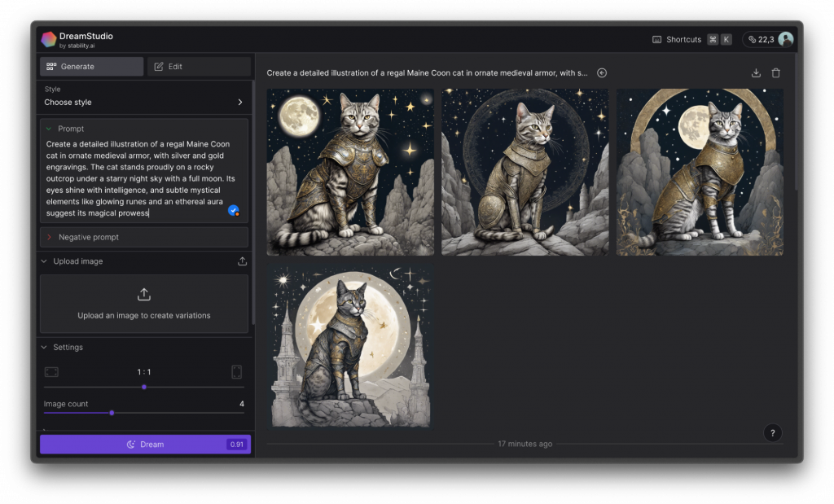Screen dimensions: 834x504
Task: Open second cat image with dark circle
Action: pyautogui.click(x=525, y=172)
